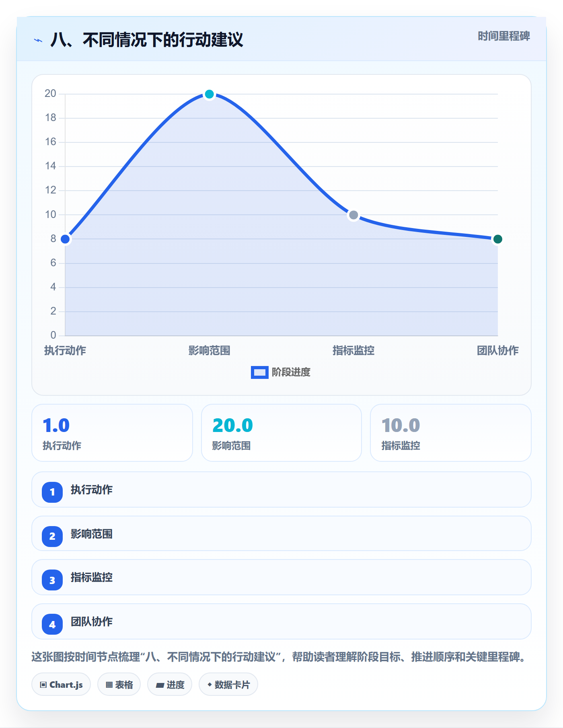Click the title 八、不同情况下的行动建议

click(147, 40)
